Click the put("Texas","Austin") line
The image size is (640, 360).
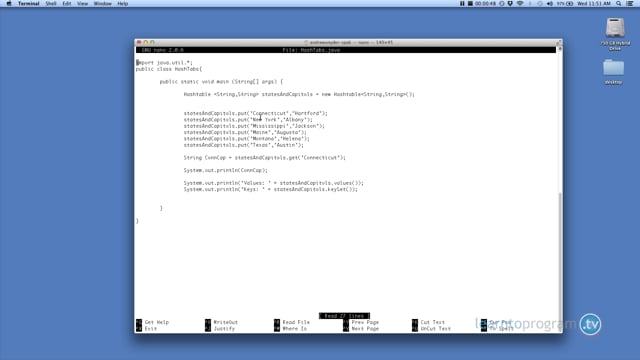tap(243, 145)
